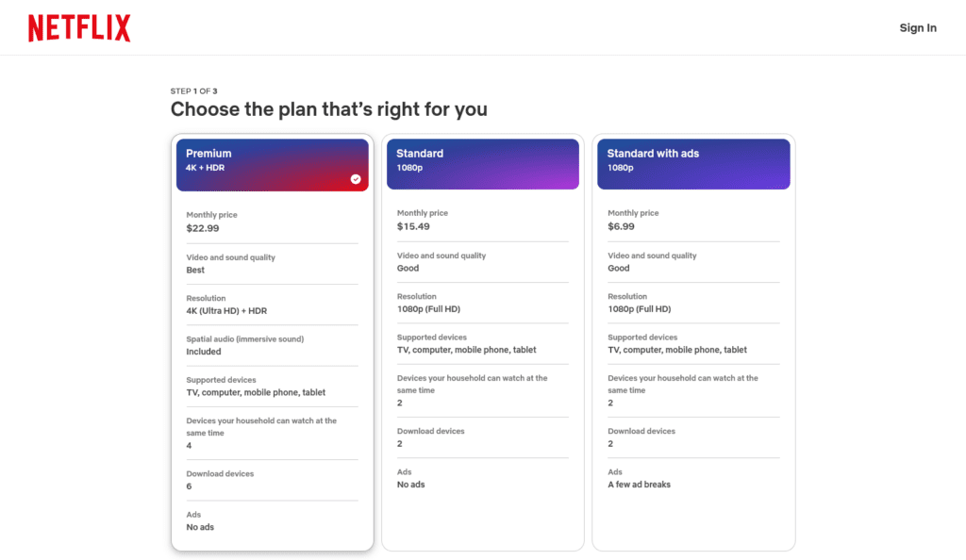Open the Sign In link
This screenshot has height=560, width=966.
(x=917, y=28)
